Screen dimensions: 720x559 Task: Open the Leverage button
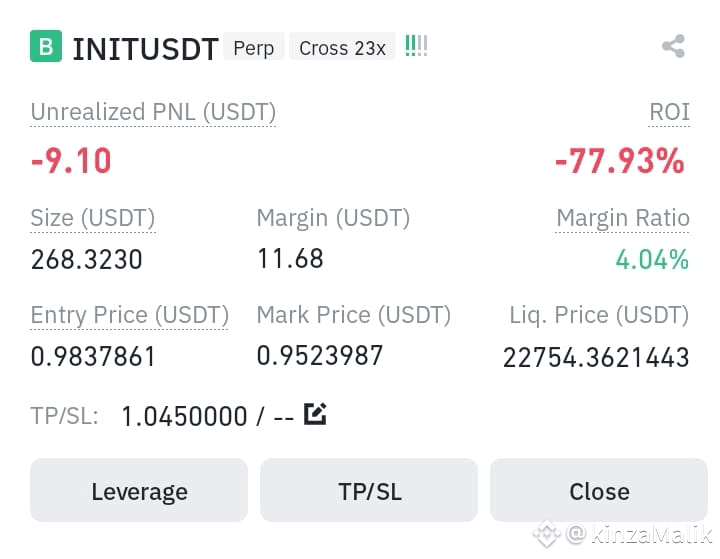point(139,490)
